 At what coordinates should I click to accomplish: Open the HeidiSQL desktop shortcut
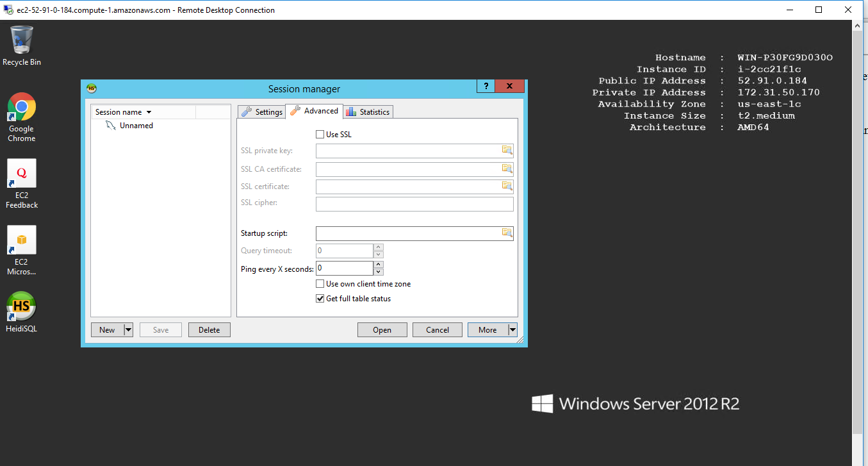pyautogui.click(x=21, y=308)
